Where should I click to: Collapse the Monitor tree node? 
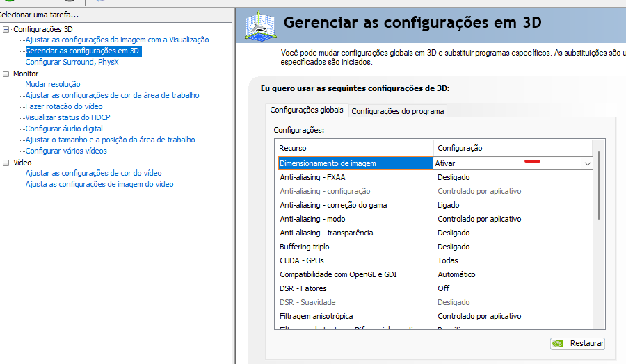[6, 74]
